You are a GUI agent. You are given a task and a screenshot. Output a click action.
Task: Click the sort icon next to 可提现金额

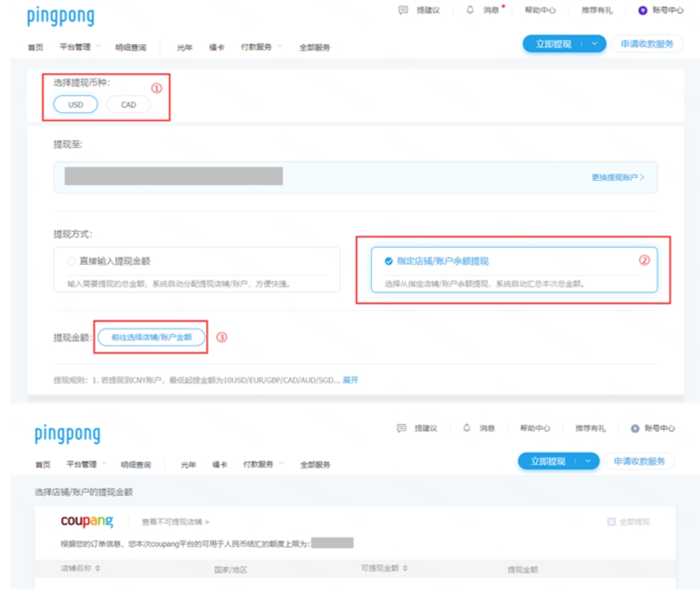pyautogui.click(x=405, y=568)
